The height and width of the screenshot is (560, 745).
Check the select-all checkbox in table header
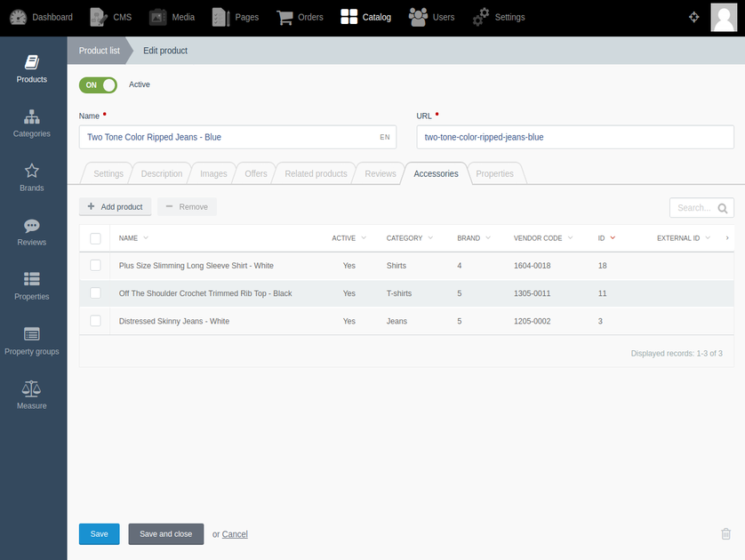pyautogui.click(x=95, y=238)
